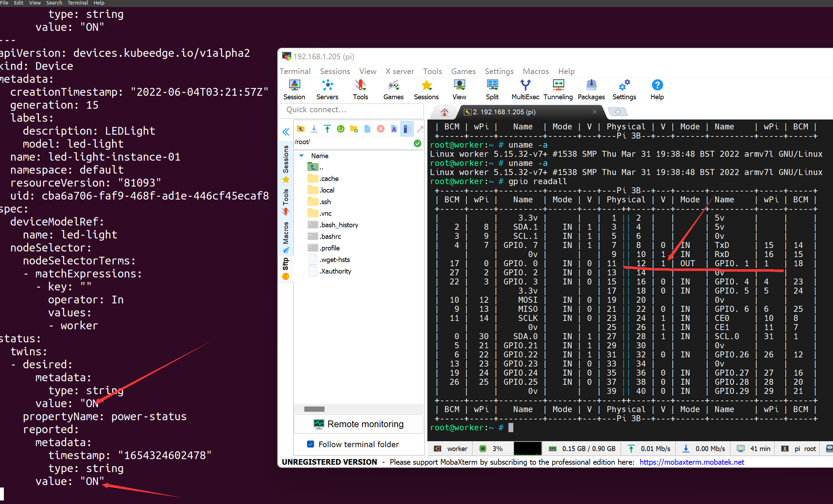Screen dimensions: 833x504
Task: Open the View toolbar icon
Action: (x=459, y=90)
